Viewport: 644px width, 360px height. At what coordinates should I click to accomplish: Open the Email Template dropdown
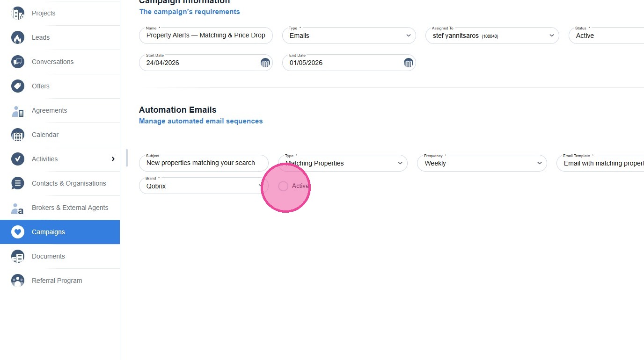(600, 163)
